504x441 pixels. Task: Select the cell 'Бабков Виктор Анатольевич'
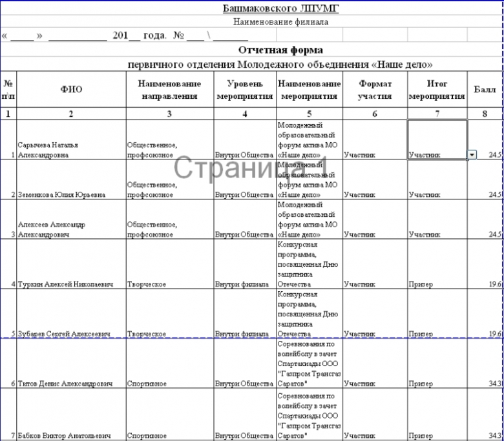pyautogui.click(x=71, y=415)
